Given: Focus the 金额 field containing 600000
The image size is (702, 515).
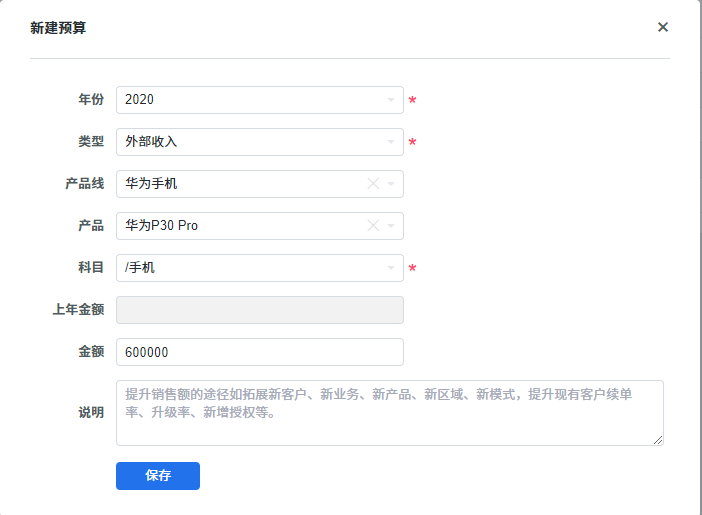Looking at the screenshot, I should 260,352.
